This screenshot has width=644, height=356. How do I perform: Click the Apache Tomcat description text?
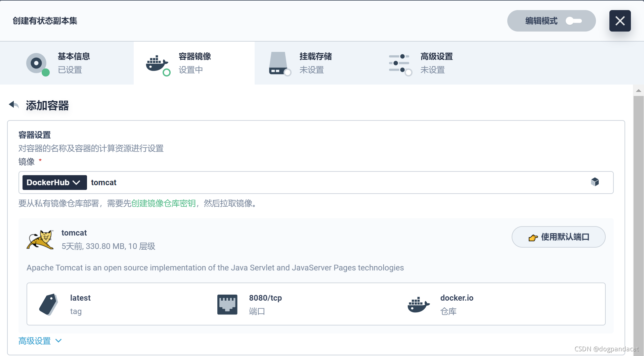[x=215, y=268]
